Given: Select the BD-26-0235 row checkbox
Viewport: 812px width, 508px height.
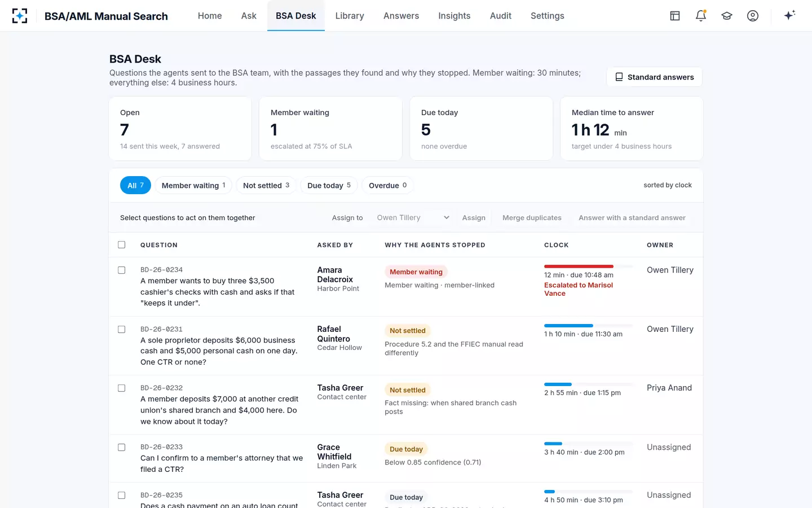Looking at the screenshot, I should [x=121, y=496].
